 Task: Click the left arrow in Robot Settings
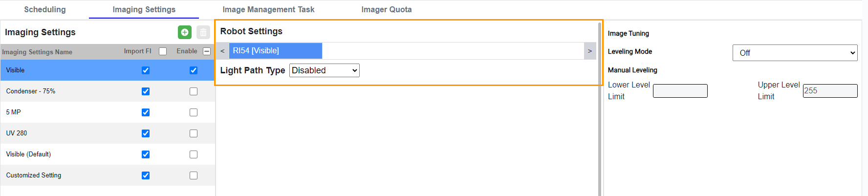[222, 51]
